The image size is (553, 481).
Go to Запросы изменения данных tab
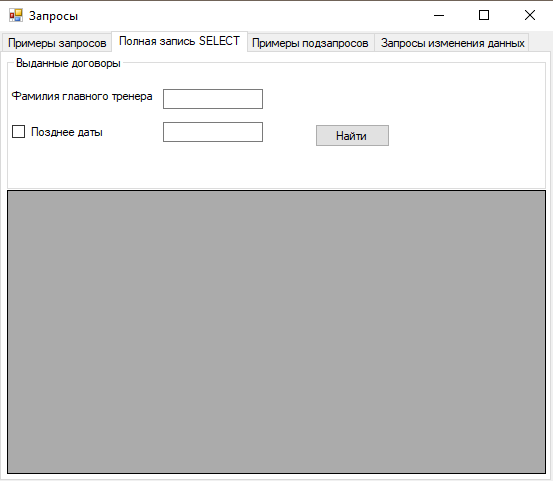tap(452, 43)
